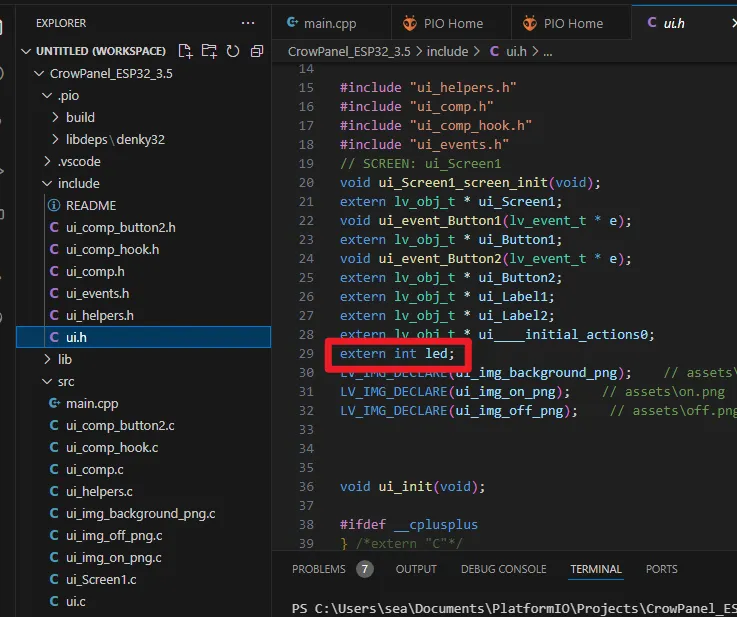The image size is (737, 617).
Task: Open the OUTPUT panel tab
Action: (x=416, y=569)
